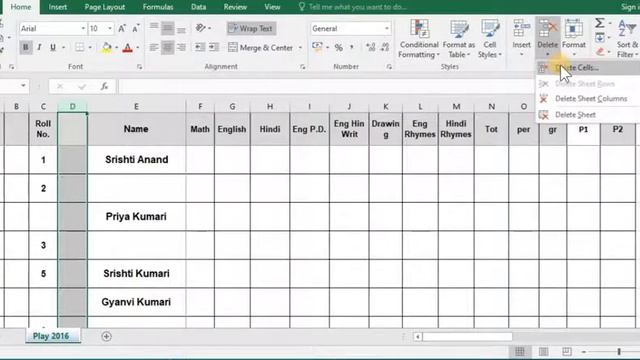Click horizontal scrollbar left arrow

[x=417, y=337]
